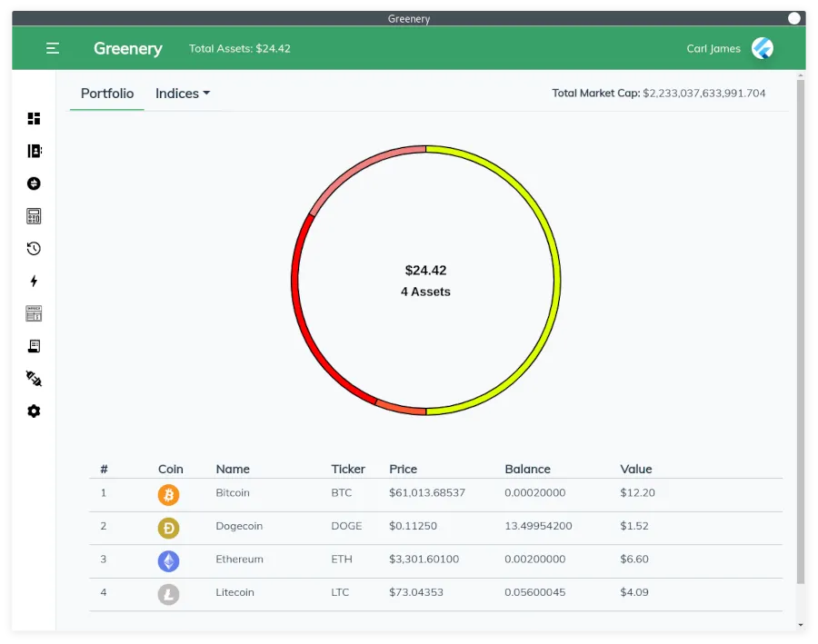The width and height of the screenshot is (818, 644).
Task: Open the history clock sidebar icon
Action: click(34, 249)
